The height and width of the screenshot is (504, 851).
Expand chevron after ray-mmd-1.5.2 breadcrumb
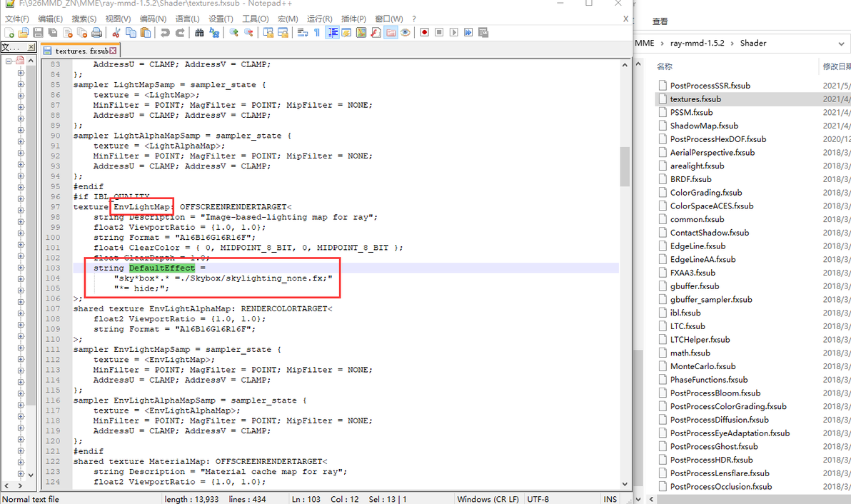[x=732, y=44]
